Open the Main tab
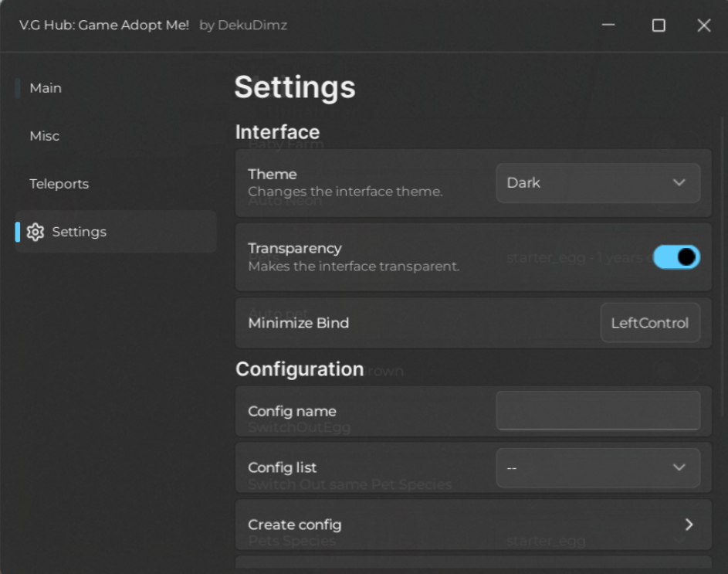 coord(46,88)
